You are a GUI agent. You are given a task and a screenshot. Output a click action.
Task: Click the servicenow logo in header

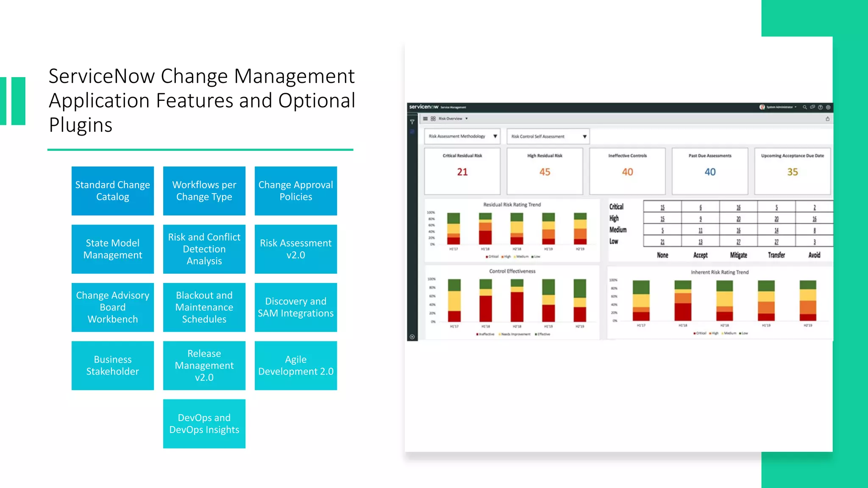[x=423, y=107]
